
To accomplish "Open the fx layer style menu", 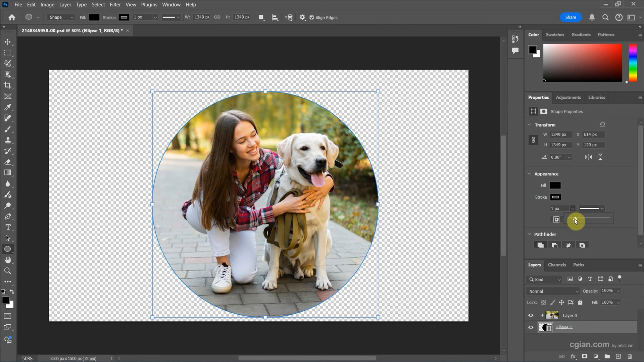I will click(573, 356).
